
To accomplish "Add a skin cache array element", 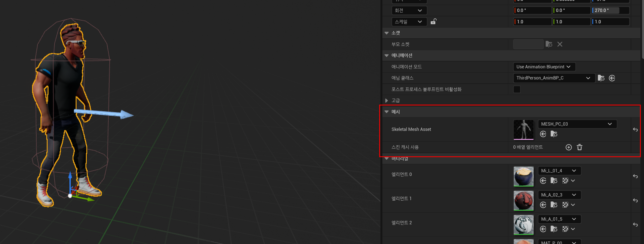I will point(569,147).
